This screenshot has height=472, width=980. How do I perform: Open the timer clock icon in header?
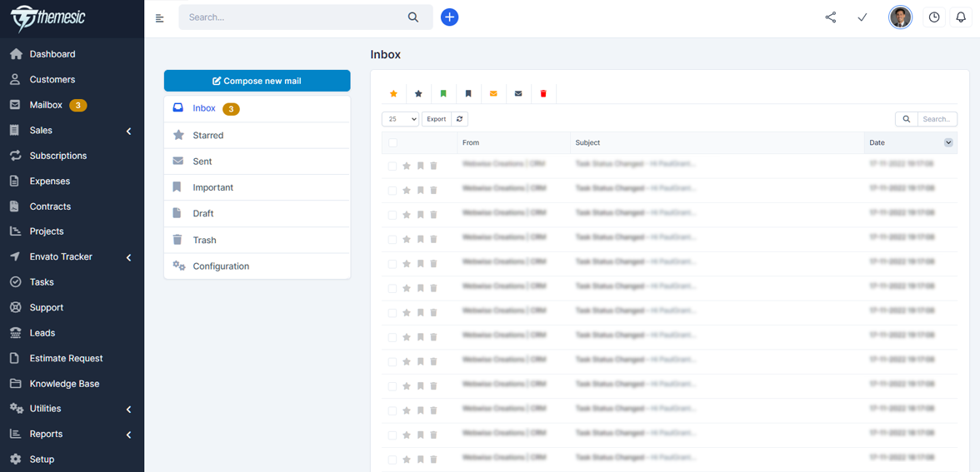(934, 17)
